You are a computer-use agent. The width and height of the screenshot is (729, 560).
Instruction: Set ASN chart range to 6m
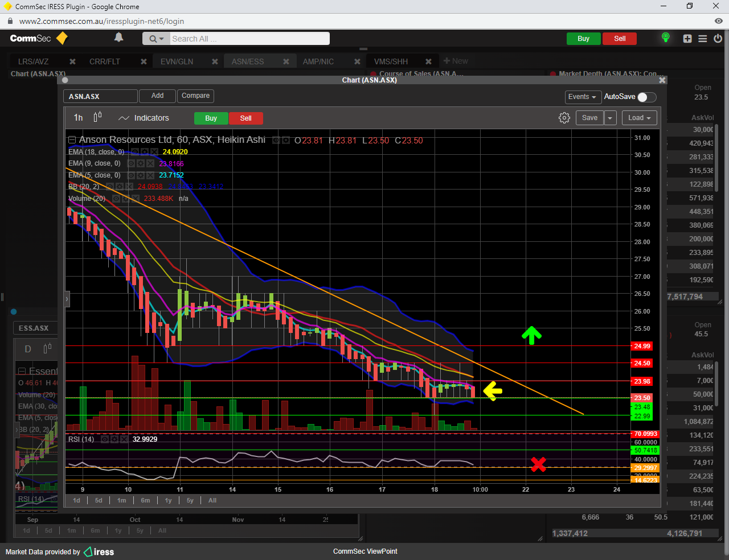coord(145,500)
